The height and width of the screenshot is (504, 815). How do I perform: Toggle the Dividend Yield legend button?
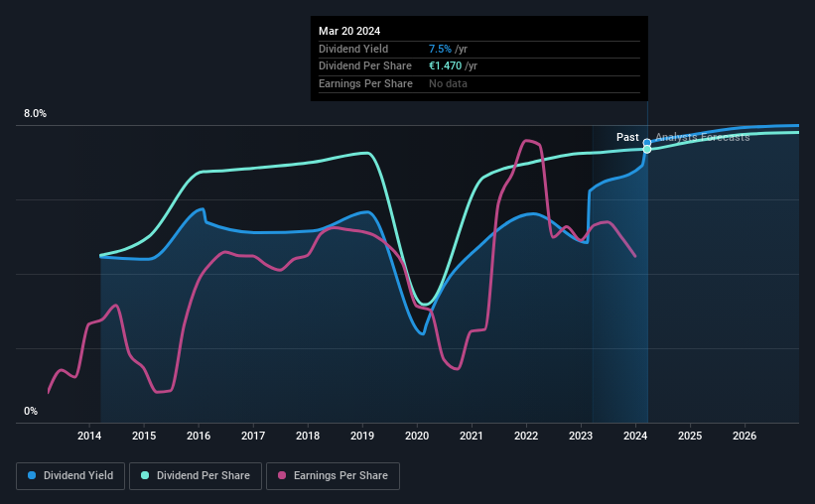[70, 476]
